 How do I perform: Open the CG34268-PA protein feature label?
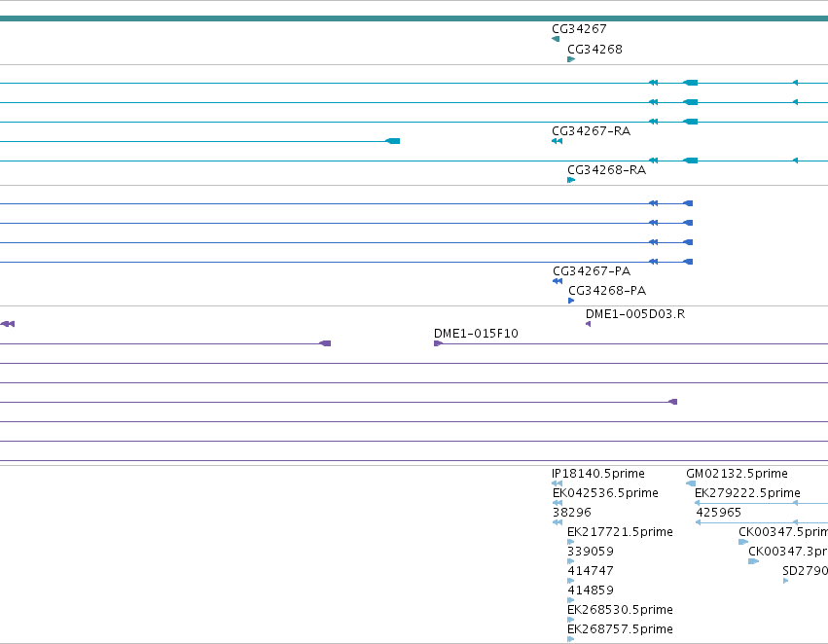(x=607, y=291)
